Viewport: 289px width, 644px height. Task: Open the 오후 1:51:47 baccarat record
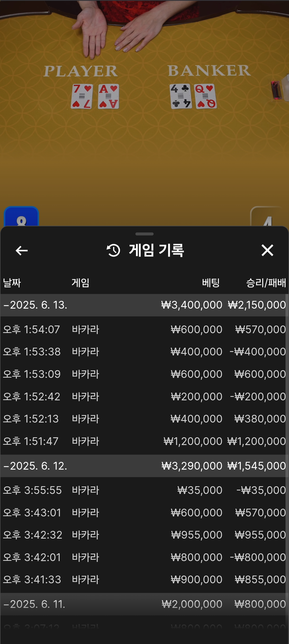pos(144,441)
